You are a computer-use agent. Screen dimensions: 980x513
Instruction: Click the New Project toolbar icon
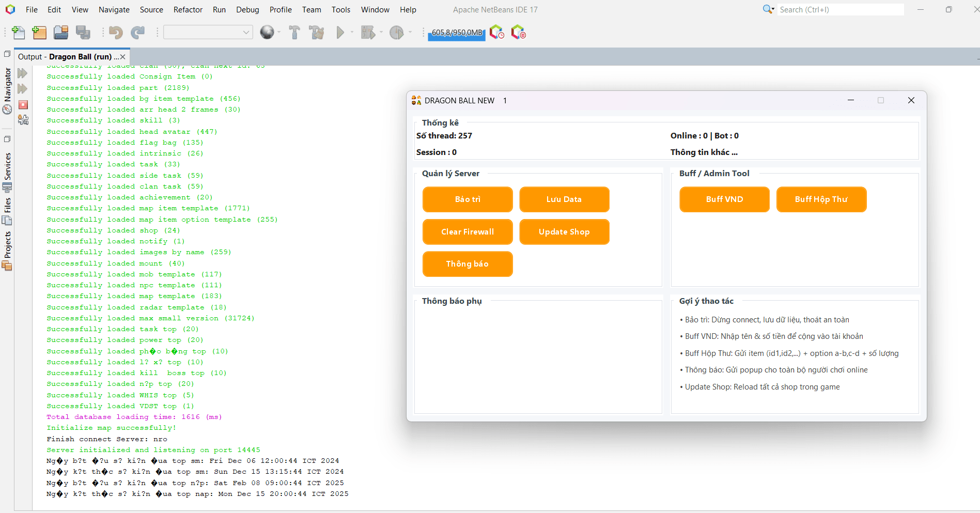39,33
